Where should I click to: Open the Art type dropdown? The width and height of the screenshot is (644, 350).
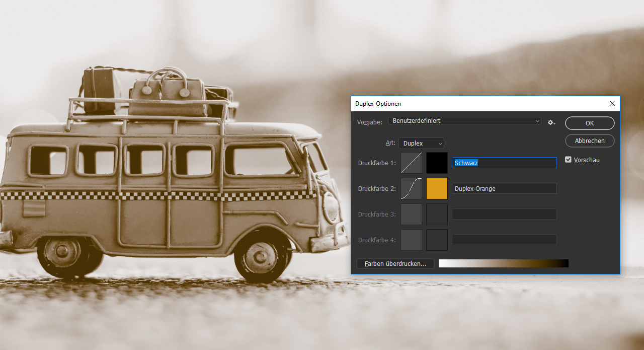[x=421, y=144]
